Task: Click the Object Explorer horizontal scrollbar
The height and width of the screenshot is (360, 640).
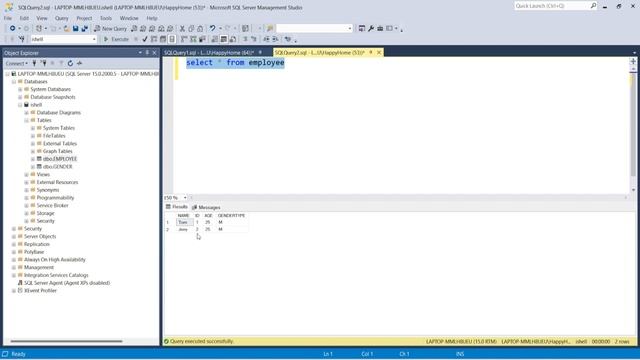Action: (x=66, y=341)
